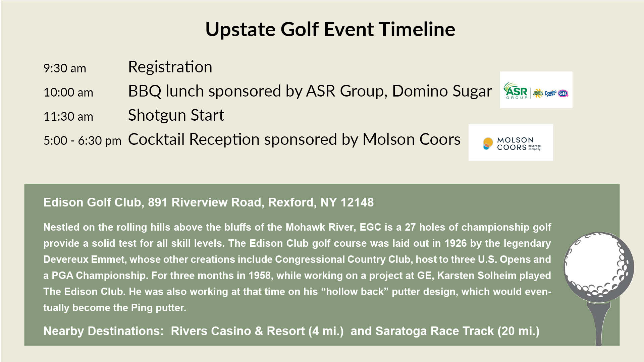Image resolution: width=644 pixels, height=362 pixels.
Task: Click the Cocktail Reception sponsor line
Action: tap(294, 139)
